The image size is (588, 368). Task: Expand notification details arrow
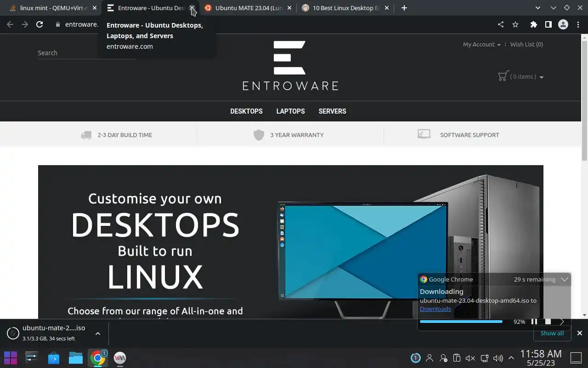click(561, 322)
